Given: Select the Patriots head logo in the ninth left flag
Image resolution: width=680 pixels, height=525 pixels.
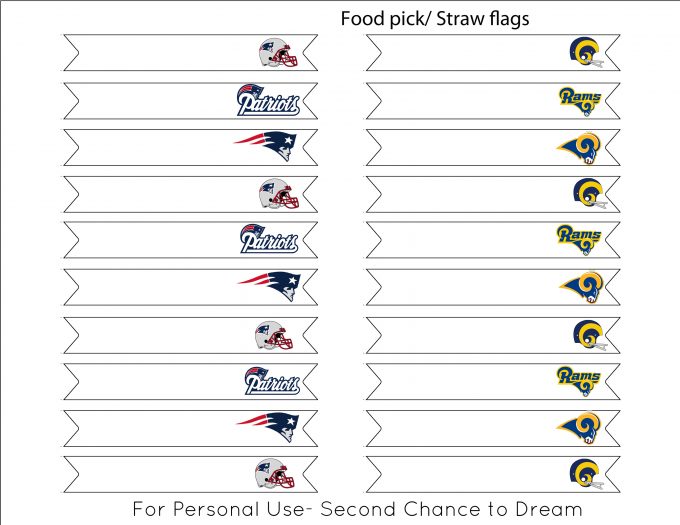Looking at the screenshot, I should point(268,427).
